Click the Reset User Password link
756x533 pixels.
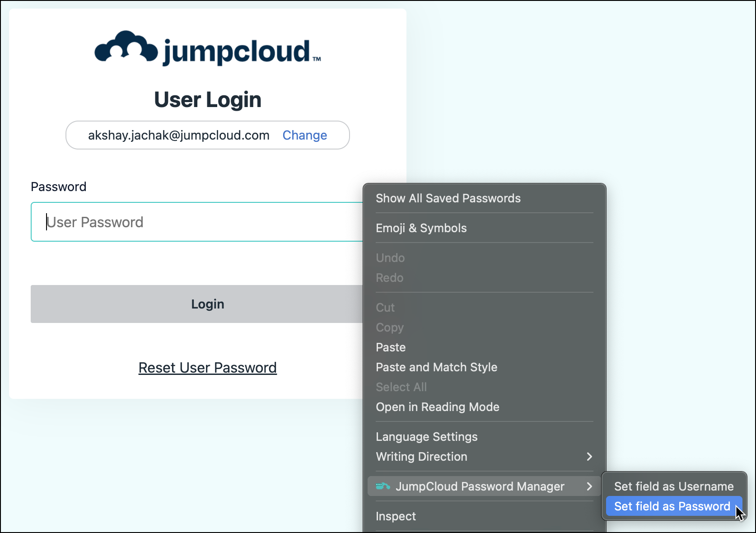point(207,367)
